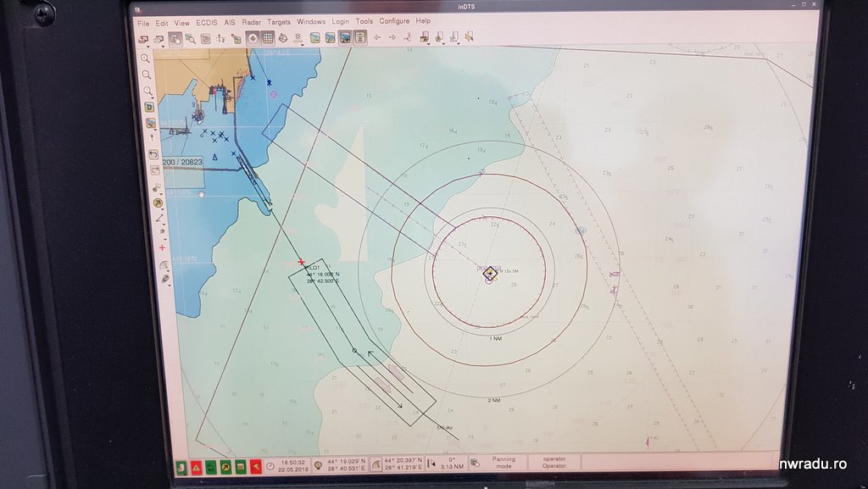Select the line measurement sidebar tool
The height and width of the screenshot is (489, 868).
160,219
